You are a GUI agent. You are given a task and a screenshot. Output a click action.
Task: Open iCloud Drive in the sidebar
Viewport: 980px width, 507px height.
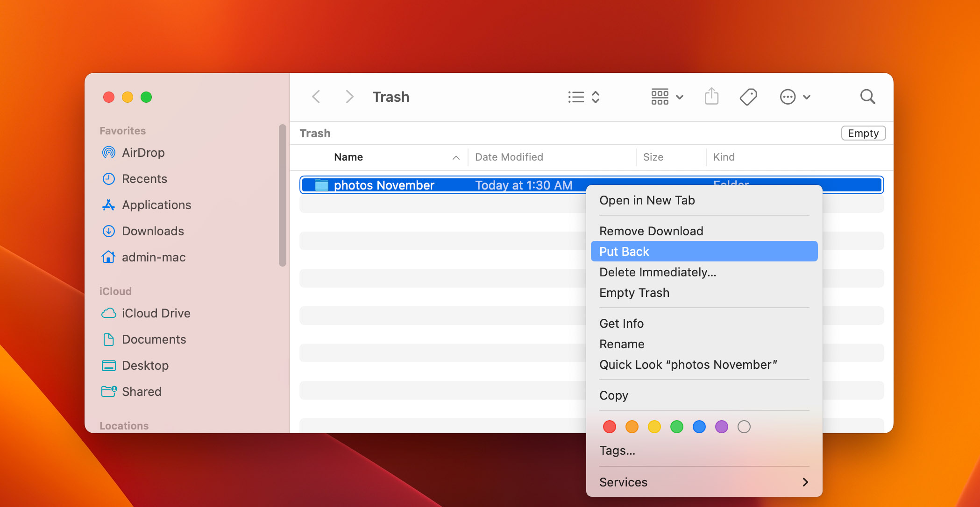pyautogui.click(x=156, y=313)
